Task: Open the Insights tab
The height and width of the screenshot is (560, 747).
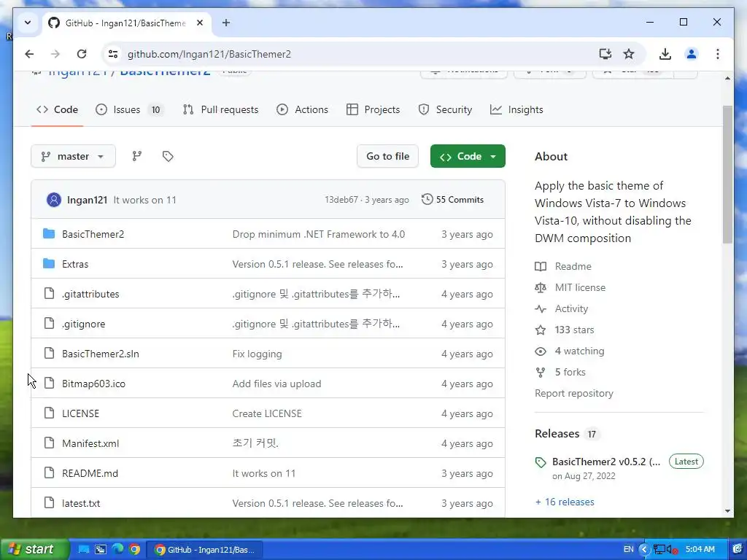Action: pyautogui.click(x=516, y=109)
